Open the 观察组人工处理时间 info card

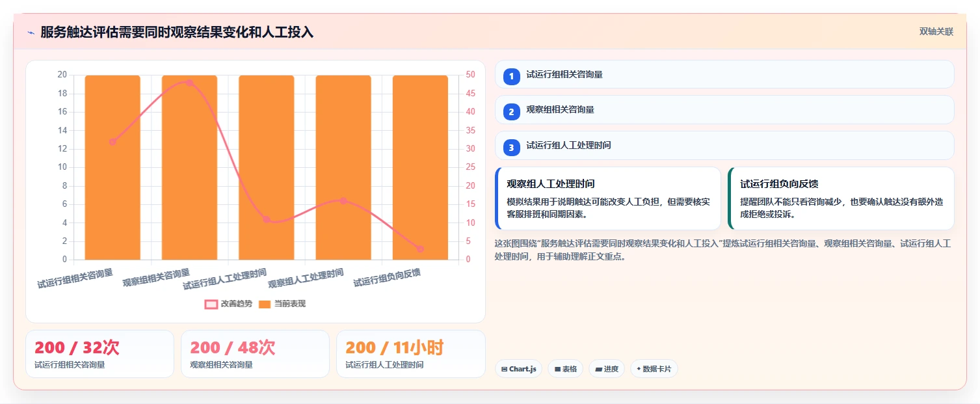point(608,198)
